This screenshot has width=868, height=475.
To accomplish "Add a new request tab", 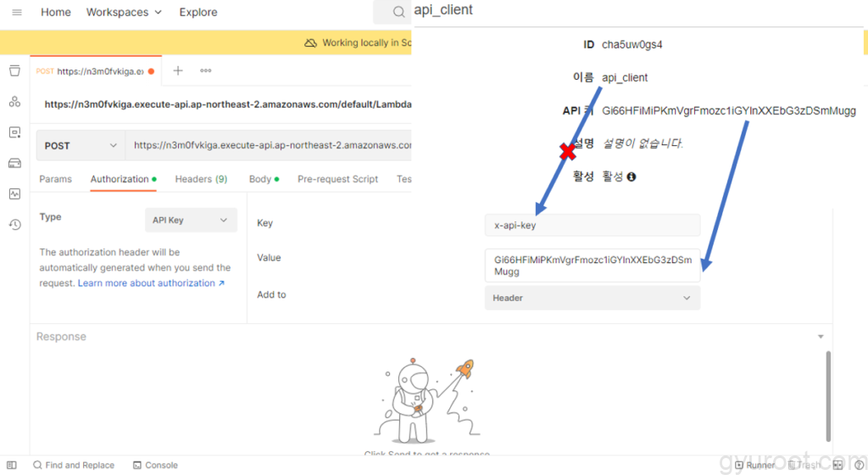I will 178,71.
